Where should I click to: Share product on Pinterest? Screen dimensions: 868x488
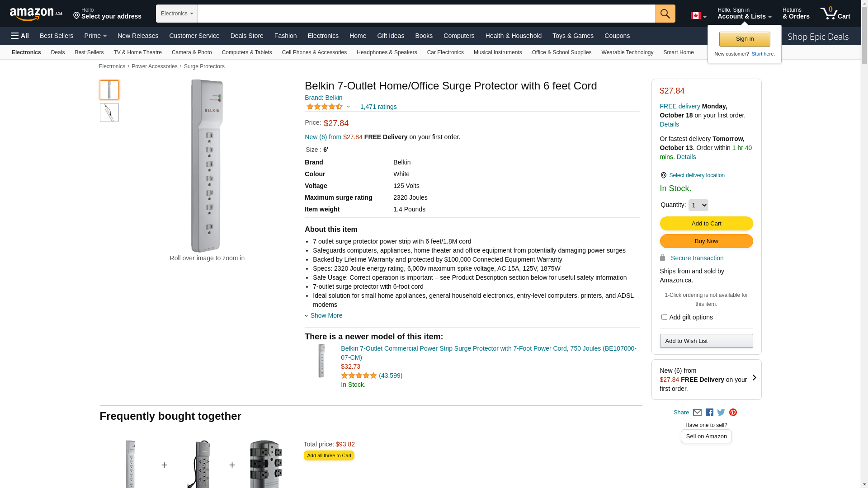coord(733,413)
